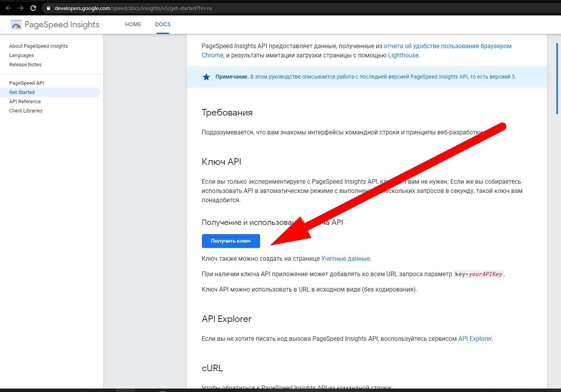Open the 'Учетные данные' link

[346, 259]
